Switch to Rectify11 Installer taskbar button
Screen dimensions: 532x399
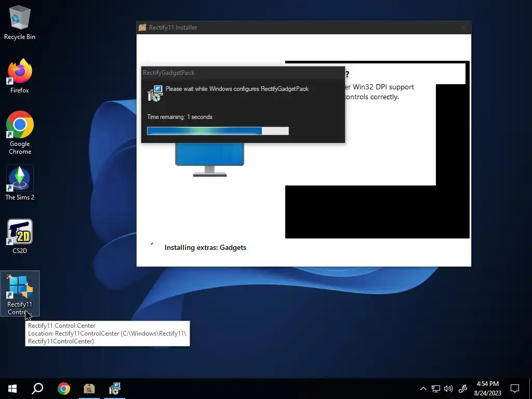[89, 389]
